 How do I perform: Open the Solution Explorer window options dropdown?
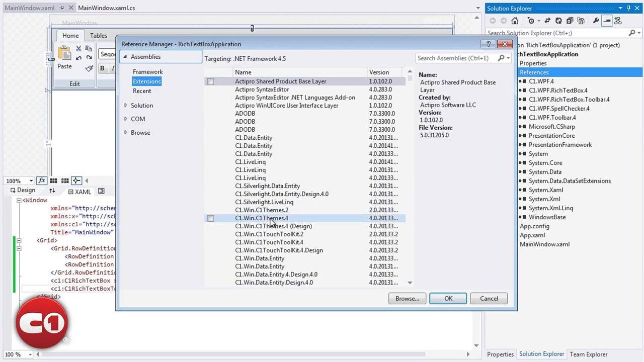[621, 8]
